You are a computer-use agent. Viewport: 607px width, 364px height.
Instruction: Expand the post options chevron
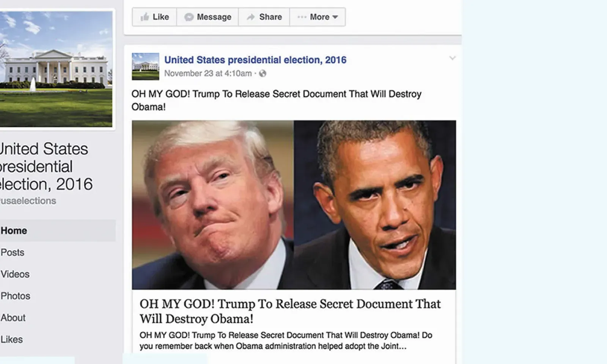[x=452, y=58]
